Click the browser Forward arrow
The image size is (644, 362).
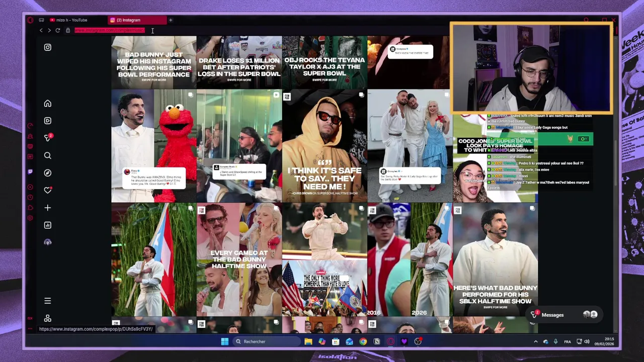[x=49, y=31]
